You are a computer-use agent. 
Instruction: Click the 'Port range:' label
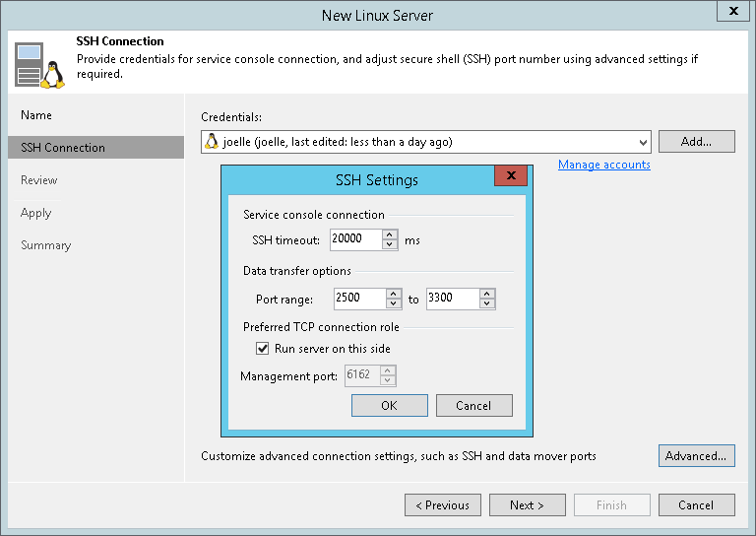click(284, 300)
